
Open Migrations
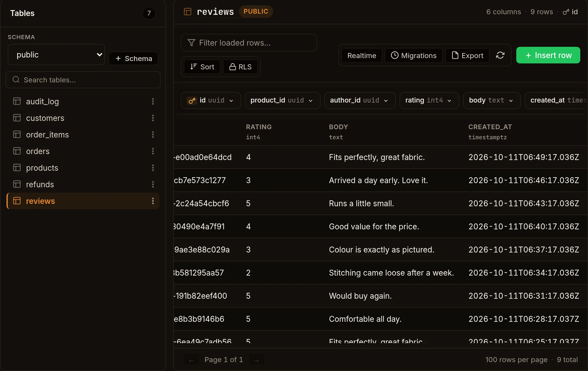point(414,55)
